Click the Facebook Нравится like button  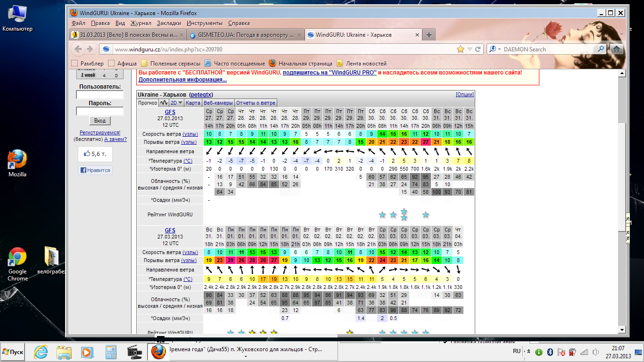pyautogui.click(x=95, y=170)
